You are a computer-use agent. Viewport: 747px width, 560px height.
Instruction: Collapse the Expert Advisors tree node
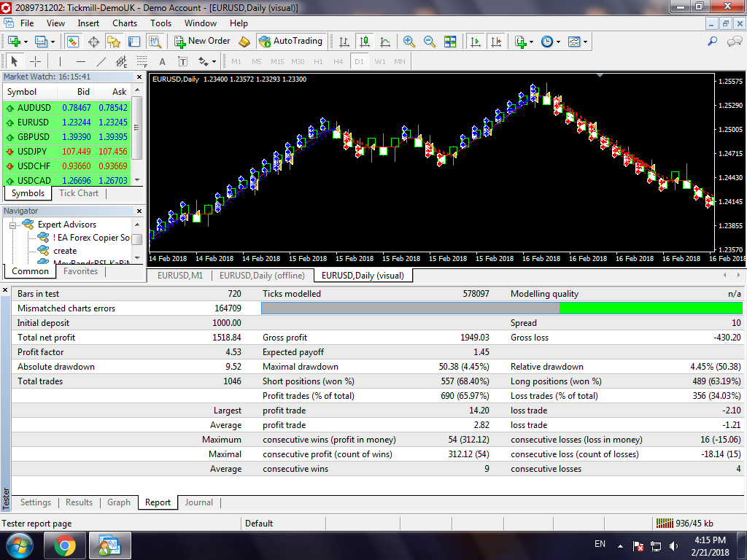pyautogui.click(x=13, y=225)
